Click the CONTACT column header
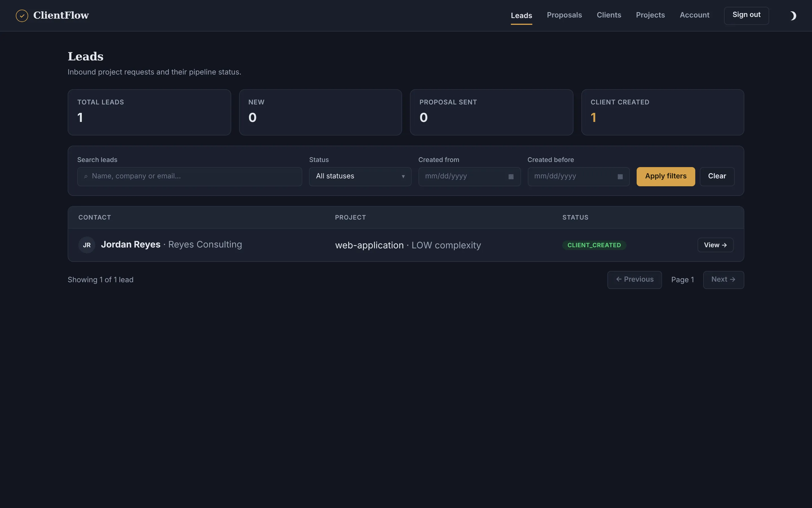 coord(95,217)
